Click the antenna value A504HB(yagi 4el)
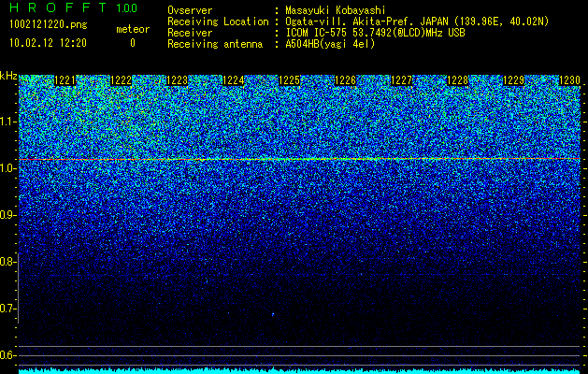588x374 pixels. pos(330,44)
